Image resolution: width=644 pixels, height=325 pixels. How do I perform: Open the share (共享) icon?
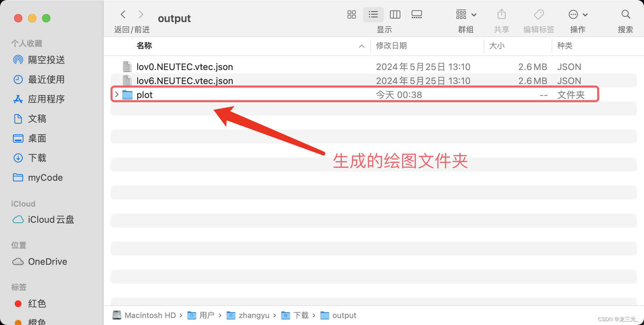(502, 14)
